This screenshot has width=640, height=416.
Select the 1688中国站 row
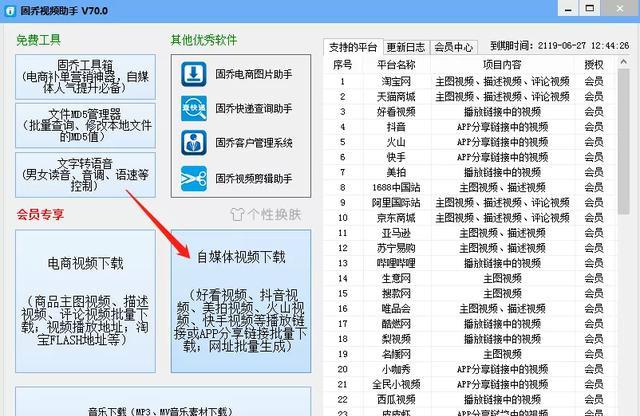coord(469,187)
